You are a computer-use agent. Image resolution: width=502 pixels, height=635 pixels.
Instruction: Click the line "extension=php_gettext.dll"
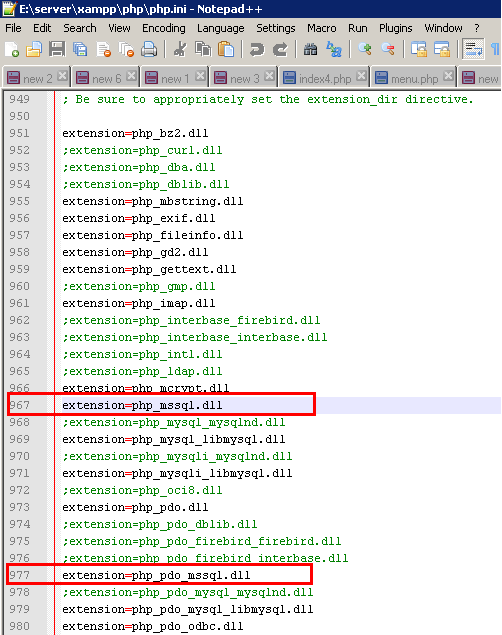coord(149,269)
